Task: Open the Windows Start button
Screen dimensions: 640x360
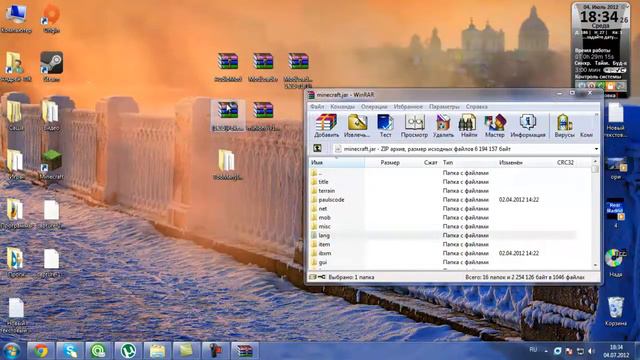Action: point(11,351)
